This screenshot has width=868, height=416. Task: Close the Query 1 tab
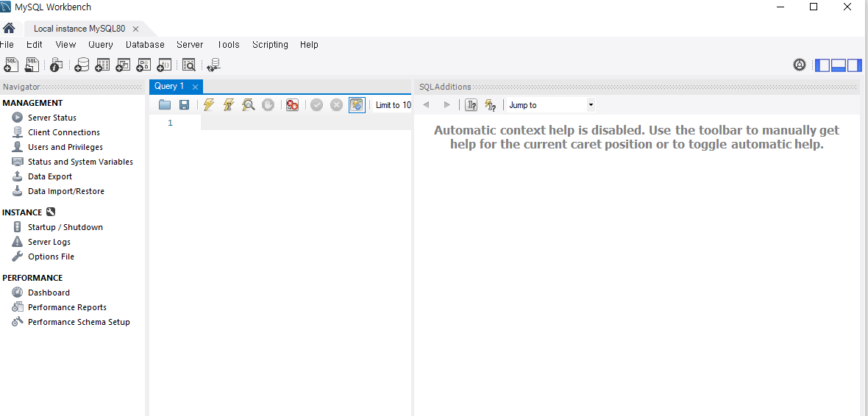(195, 87)
